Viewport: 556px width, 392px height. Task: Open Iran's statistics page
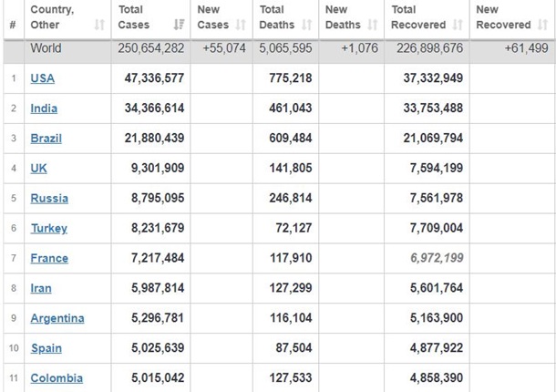tap(41, 289)
